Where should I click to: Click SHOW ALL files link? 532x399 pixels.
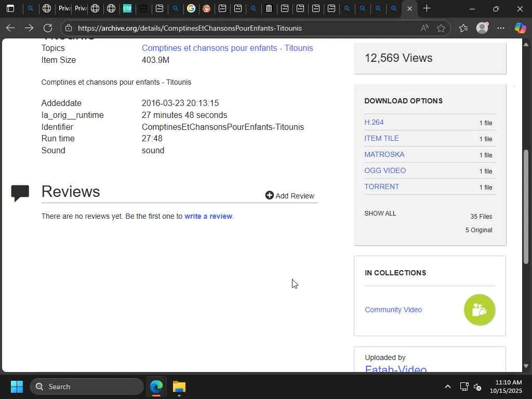[380, 214]
